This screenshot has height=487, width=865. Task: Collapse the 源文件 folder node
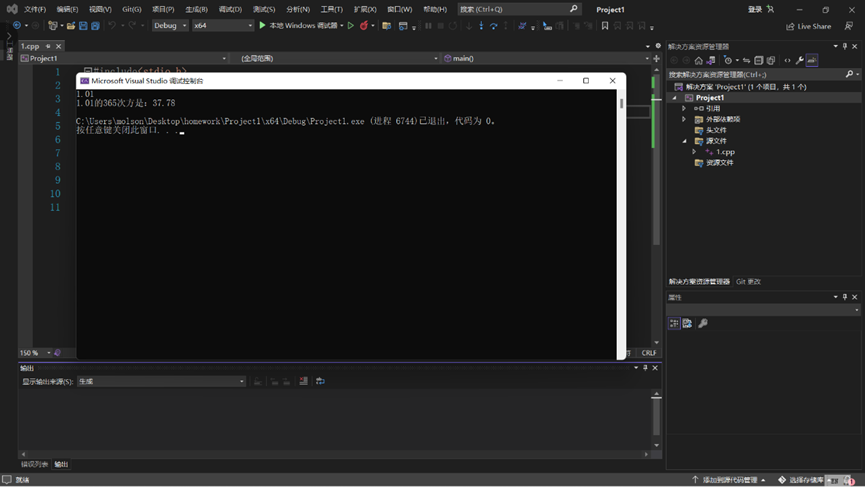684,141
